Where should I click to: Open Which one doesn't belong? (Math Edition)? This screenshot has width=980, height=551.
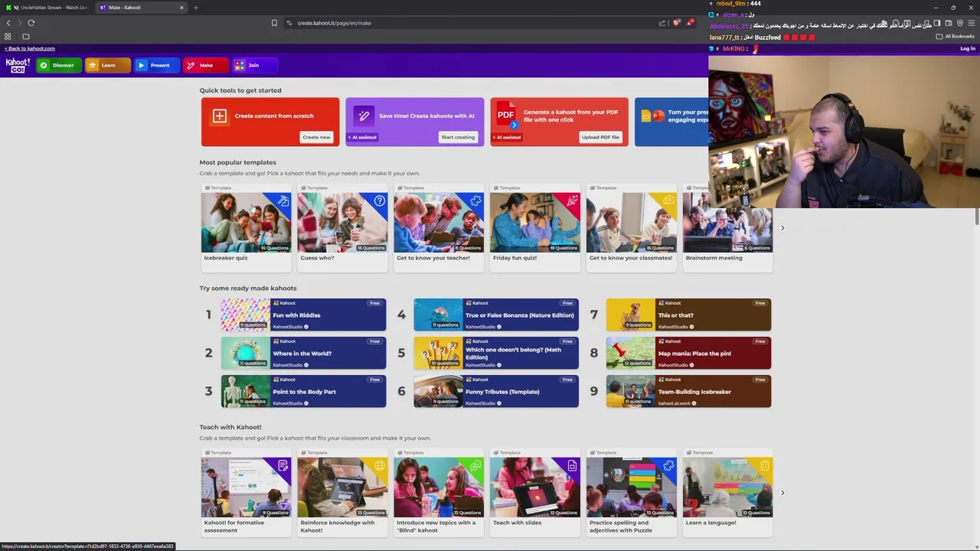(x=496, y=354)
